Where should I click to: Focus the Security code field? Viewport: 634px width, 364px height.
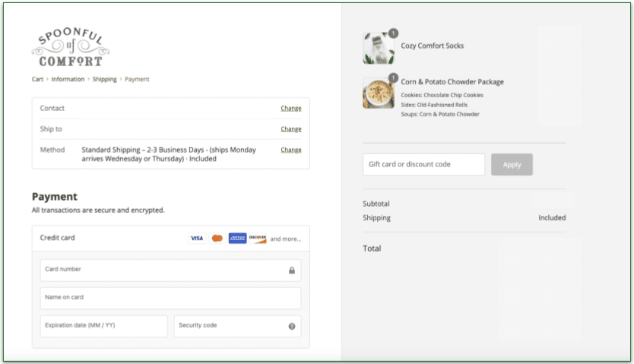(238, 327)
